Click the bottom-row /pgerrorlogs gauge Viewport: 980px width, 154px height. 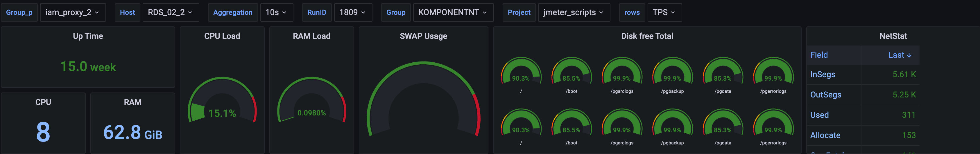(773, 122)
